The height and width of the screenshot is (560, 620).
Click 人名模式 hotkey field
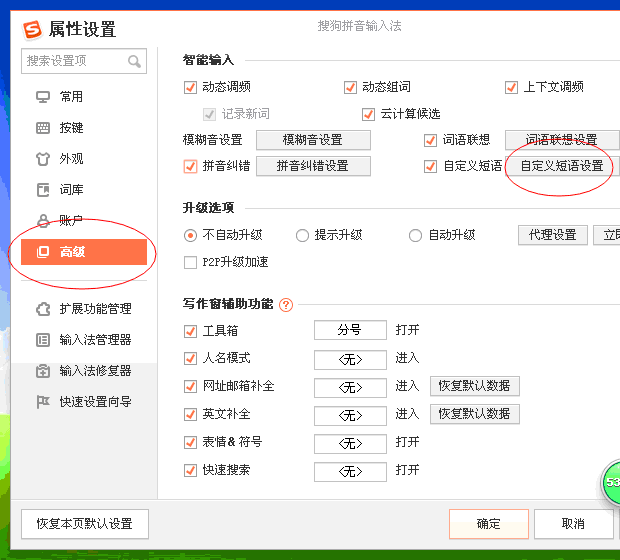350,360
